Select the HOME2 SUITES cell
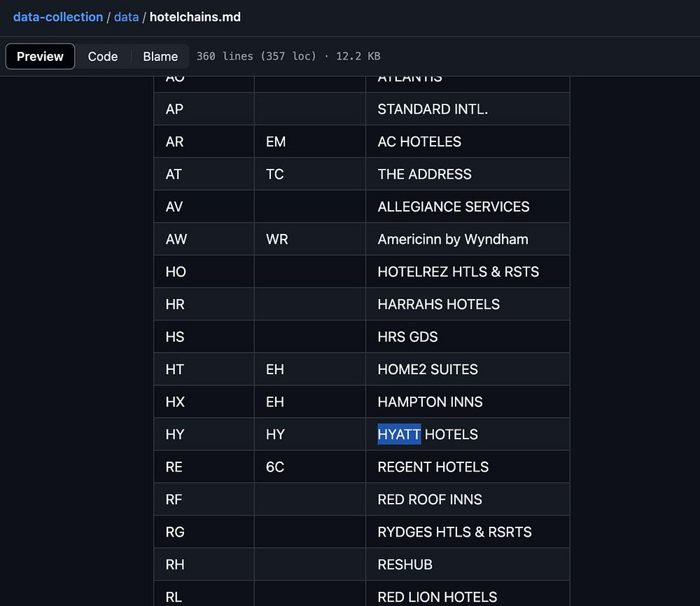700x606 pixels. (x=468, y=369)
